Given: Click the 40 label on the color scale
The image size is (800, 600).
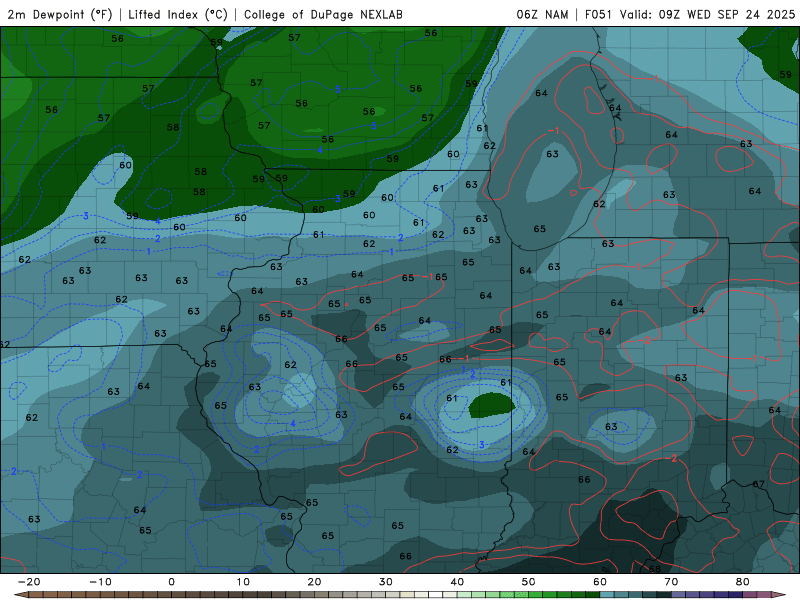Looking at the screenshot, I should coord(457,582).
